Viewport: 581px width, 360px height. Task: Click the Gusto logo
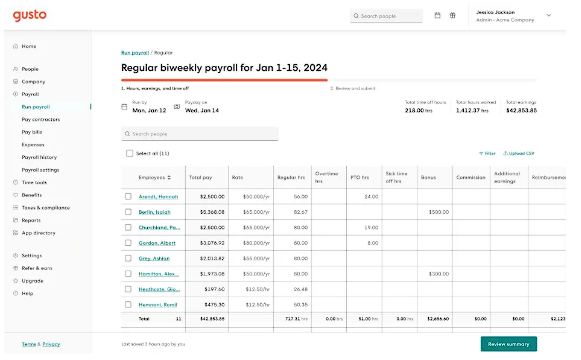[30, 16]
